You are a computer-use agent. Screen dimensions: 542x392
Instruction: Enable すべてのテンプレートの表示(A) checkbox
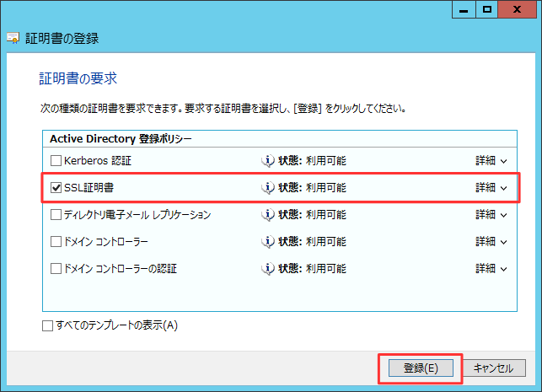48,325
